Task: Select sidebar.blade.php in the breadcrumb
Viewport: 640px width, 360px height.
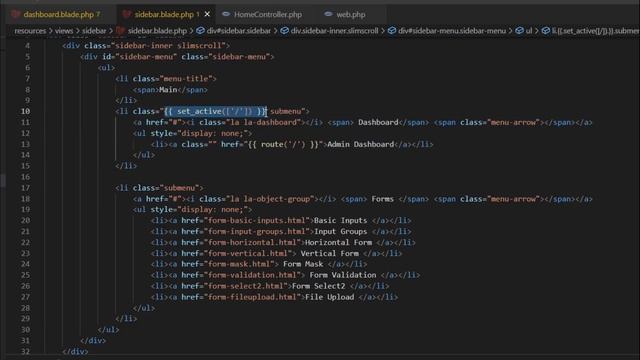Action: tap(157, 31)
